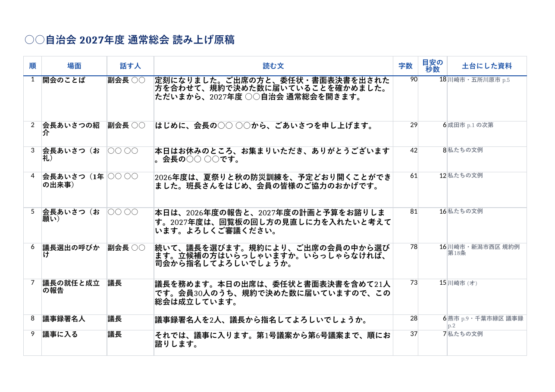Screen dimensions: 555x392
Task: Select the script text starting "2026年度は、夏祭りと"
Action: (x=273, y=181)
